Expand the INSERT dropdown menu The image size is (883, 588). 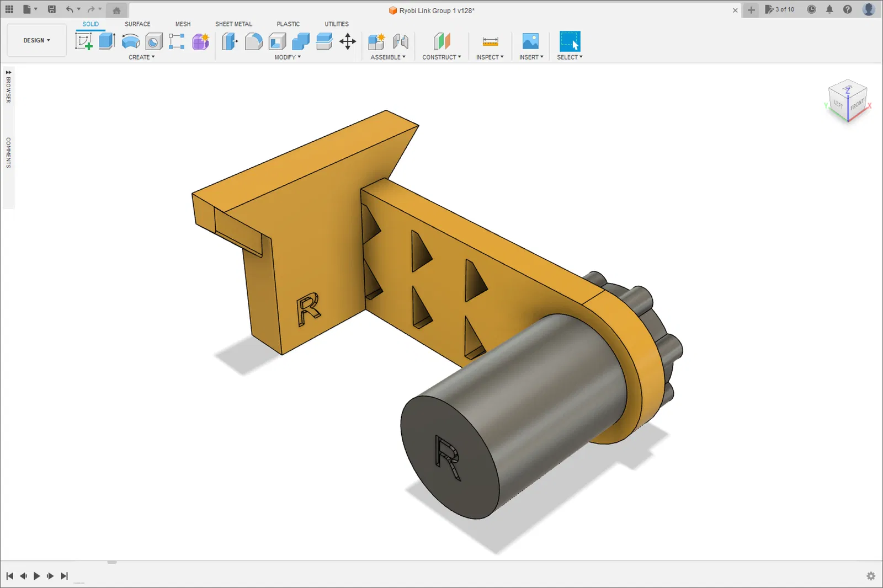coord(531,57)
